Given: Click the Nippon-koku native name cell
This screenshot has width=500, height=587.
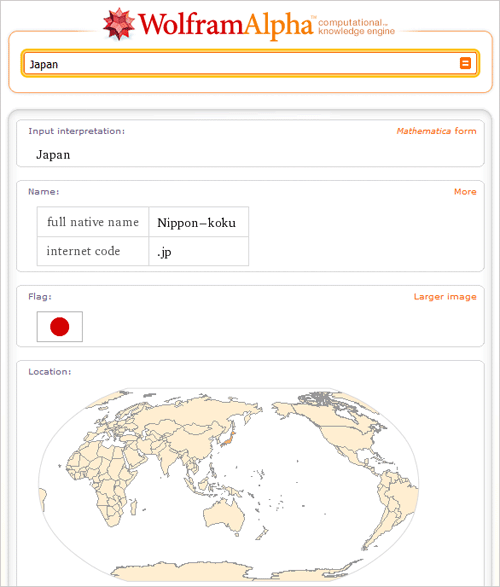Looking at the screenshot, I should (199, 222).
